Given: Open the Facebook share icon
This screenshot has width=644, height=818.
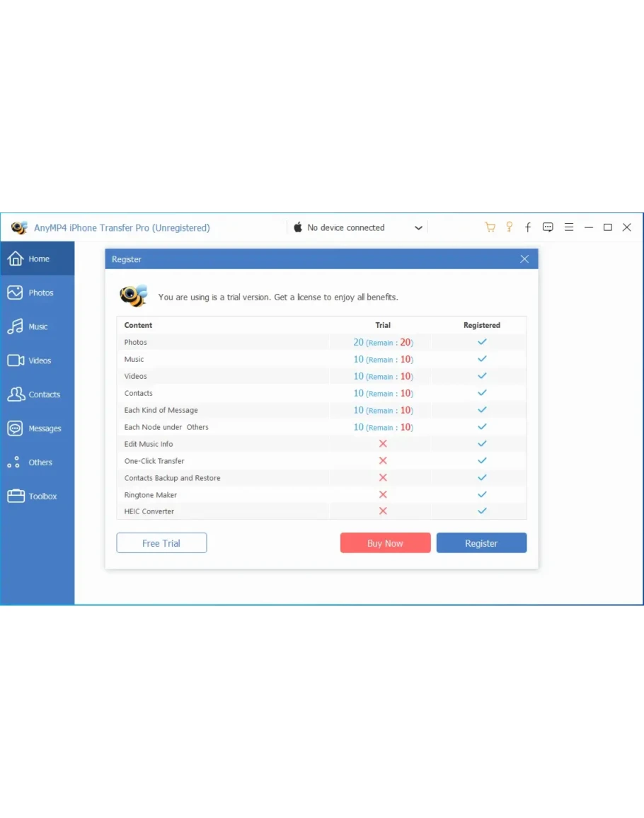Looking at the screenshot, I should (x=528, y=227).
